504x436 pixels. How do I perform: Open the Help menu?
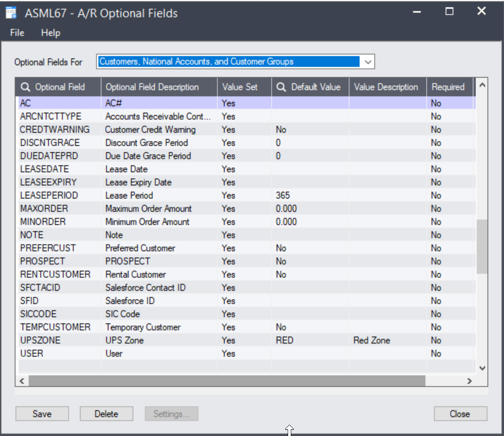click(51, 33)
